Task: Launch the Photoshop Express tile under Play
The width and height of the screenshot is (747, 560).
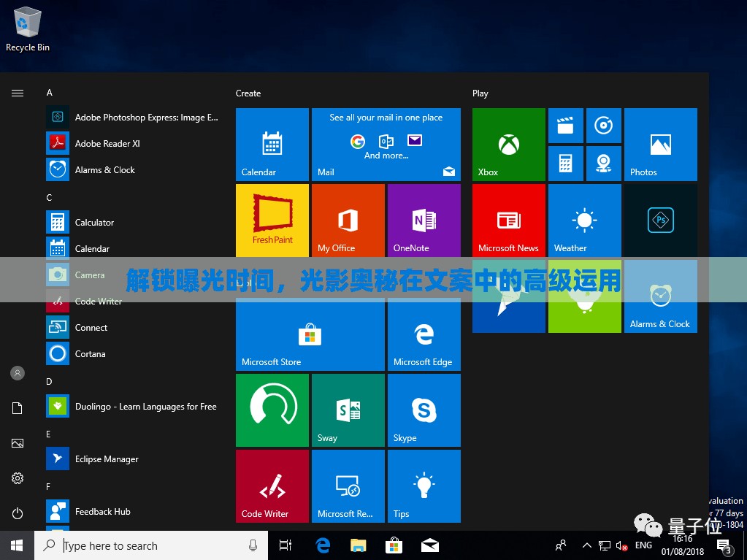Action: pos(661,220)
